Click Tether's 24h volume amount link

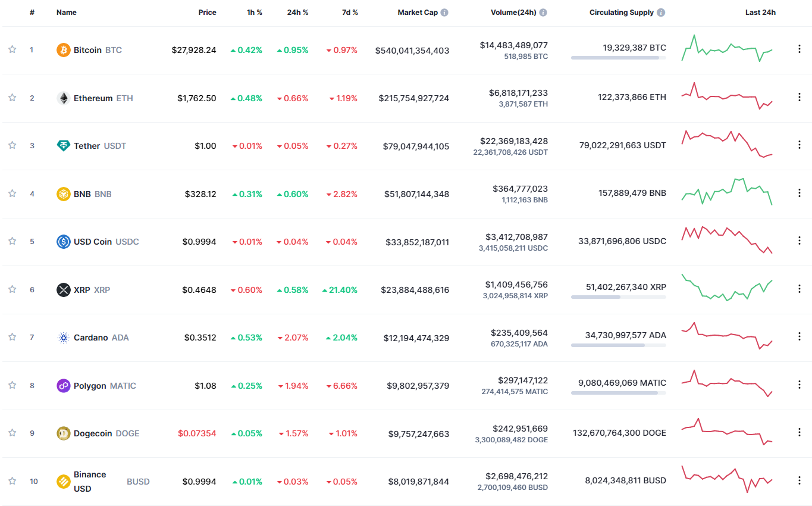pyautogui.click(x=514, y=141)
